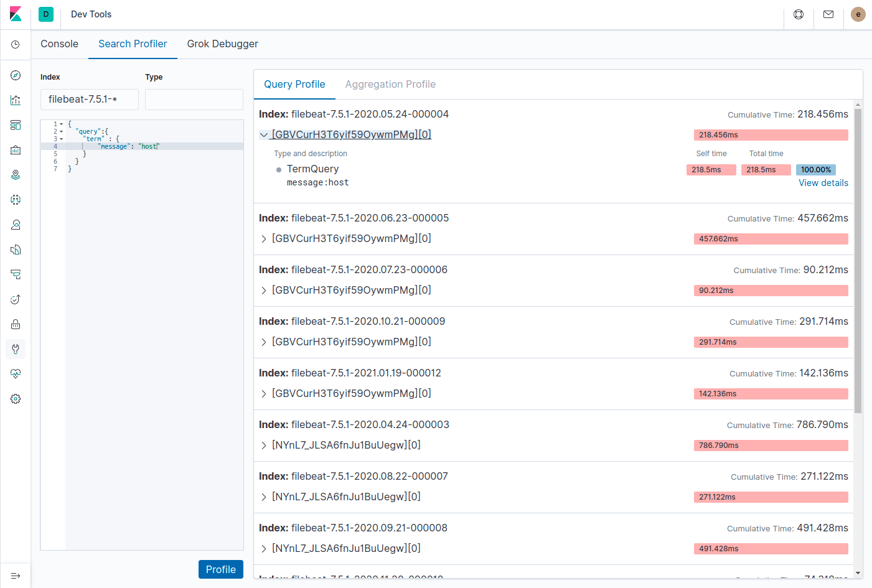Open Recently viewed items at sidebar top
The image size is (872, 588).
coord(16,44)
